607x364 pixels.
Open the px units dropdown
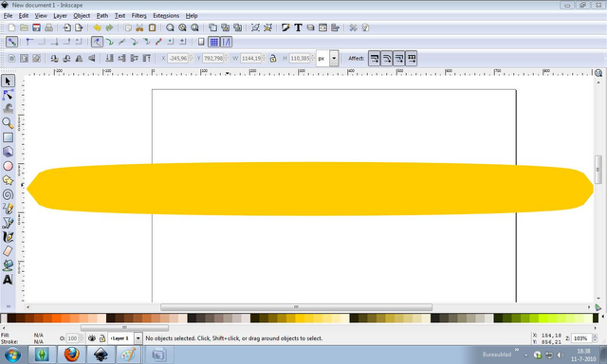(334, 59)
